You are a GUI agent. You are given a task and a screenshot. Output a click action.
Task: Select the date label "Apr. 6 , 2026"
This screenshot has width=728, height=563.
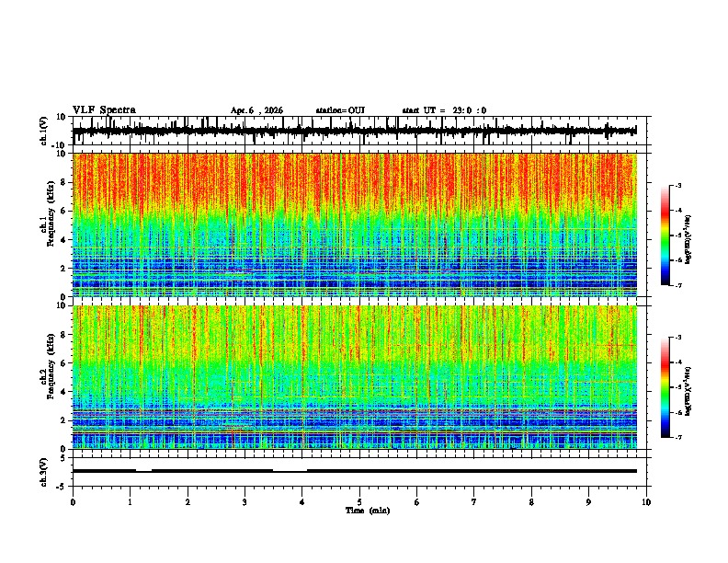tap(256, 110)
